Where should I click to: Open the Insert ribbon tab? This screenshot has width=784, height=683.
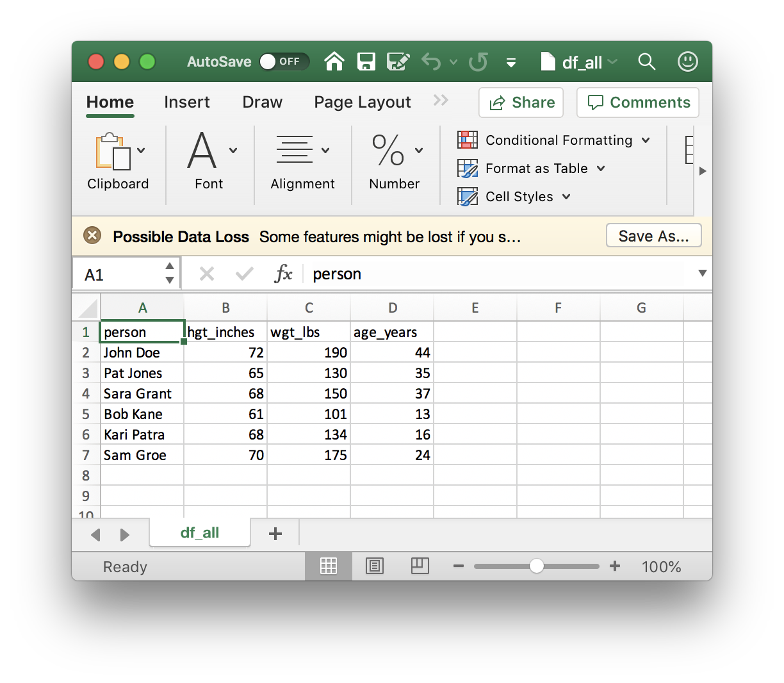coord(186,103)
